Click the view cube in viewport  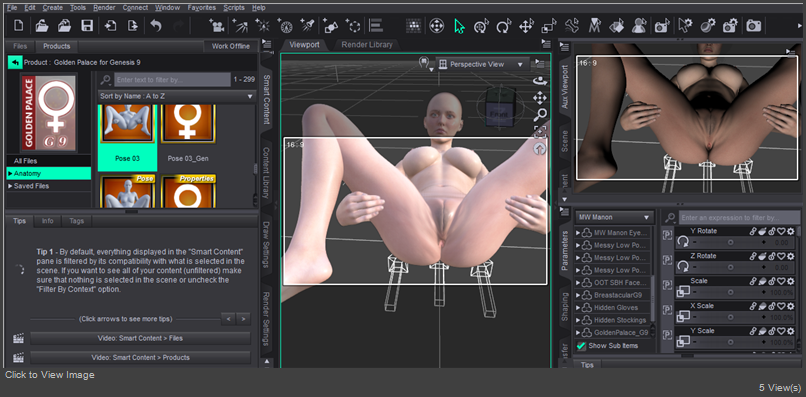pos(501,107)
